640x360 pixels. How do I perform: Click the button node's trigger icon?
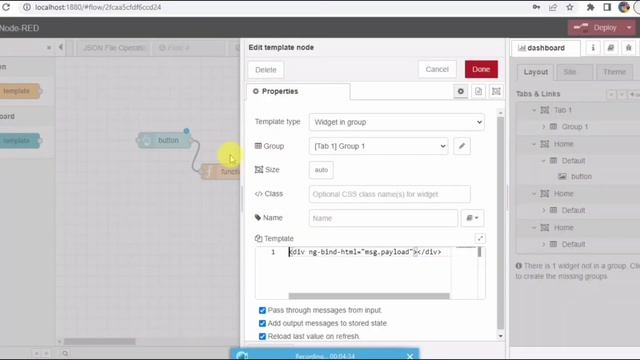click(x=145, y=140)
